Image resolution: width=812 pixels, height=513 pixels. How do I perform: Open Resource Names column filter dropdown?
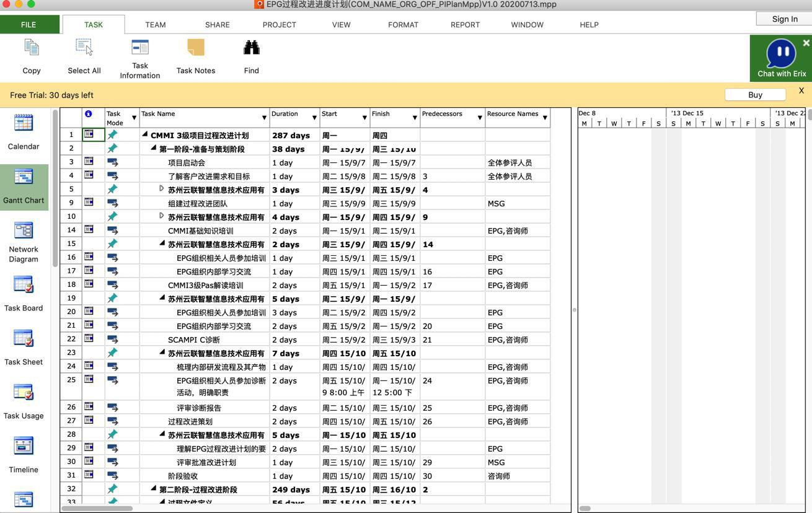pyautogui.click(x=545, y=118)
